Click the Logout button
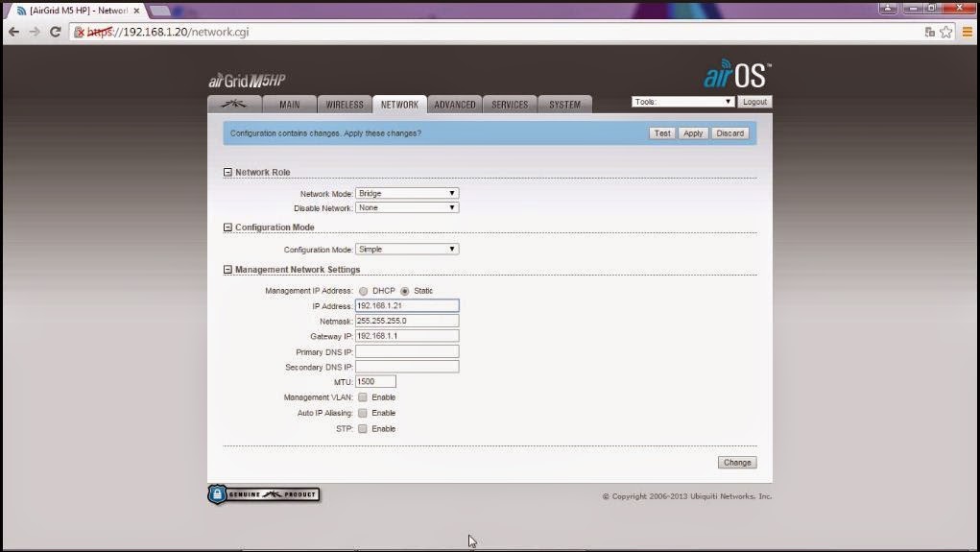 click(x=754, y=102)
